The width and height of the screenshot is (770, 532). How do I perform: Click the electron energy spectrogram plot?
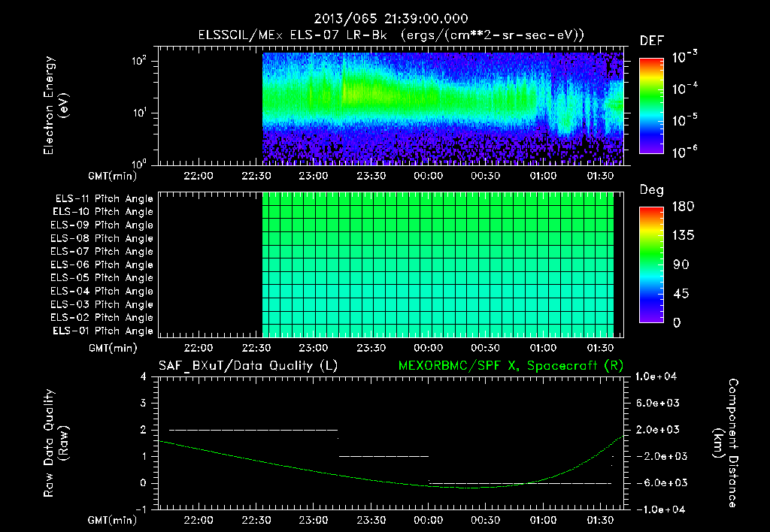tap(391, 106)
